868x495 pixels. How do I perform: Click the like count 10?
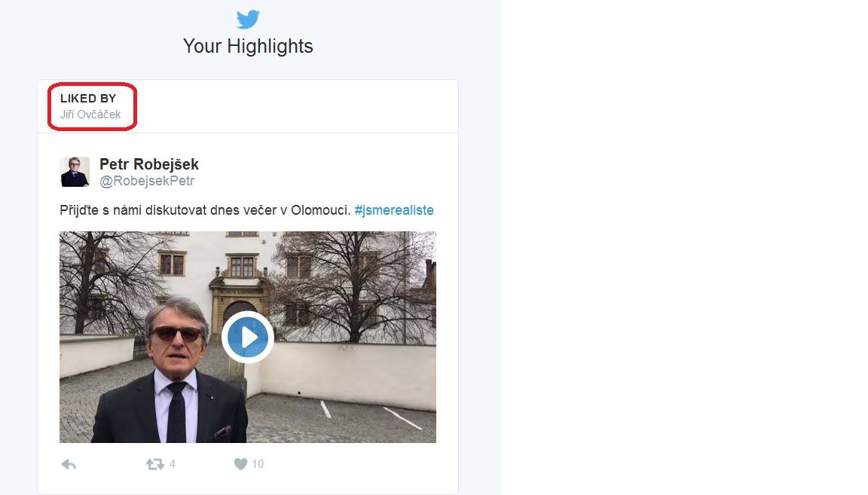pos(258,464)
